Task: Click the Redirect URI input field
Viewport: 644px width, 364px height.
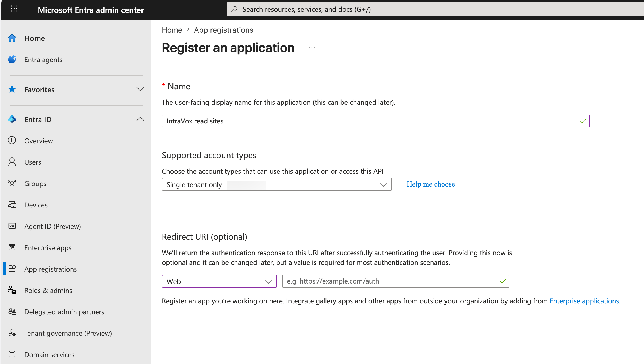Action: pos(396,281)
